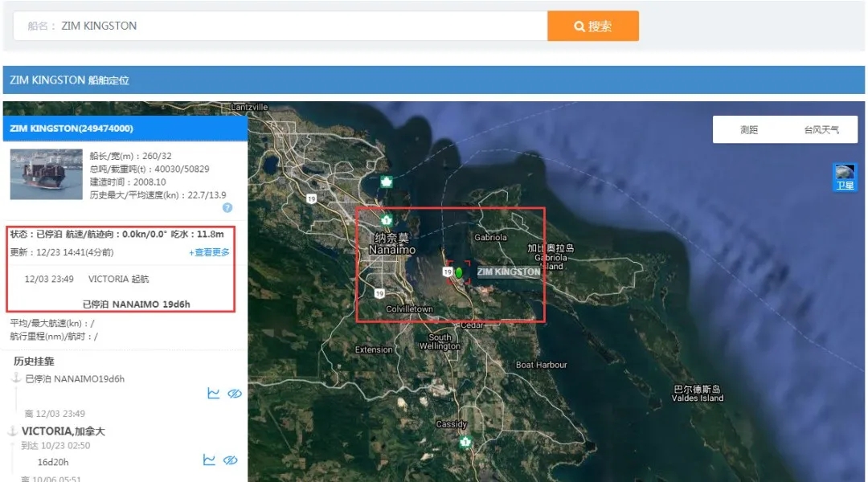
Task: Open the 台风天气 typhoon weather option
Action: tap(821, 130)
